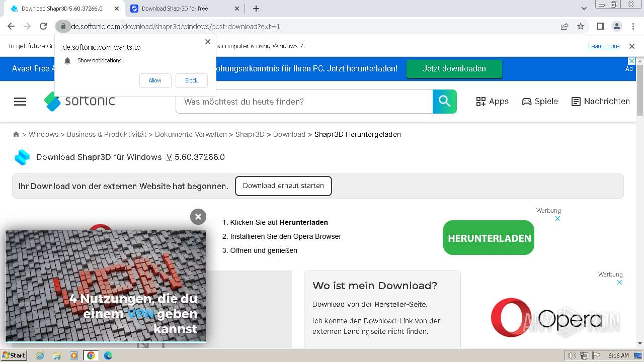The width and height of the screenshot is (644, 362).
Task: Click page scrollbar down arrow
Action: pyautogui.click(x=640, y=343)
